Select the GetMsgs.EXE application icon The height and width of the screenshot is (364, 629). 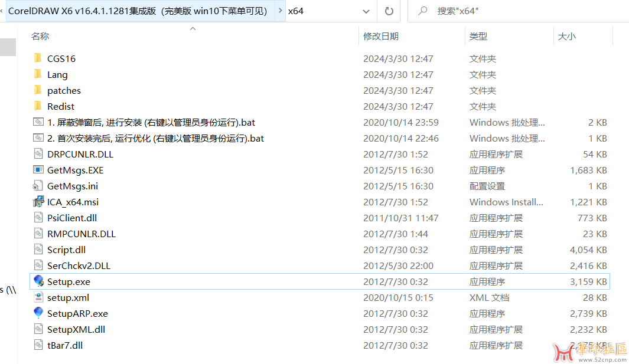[38, 170]
